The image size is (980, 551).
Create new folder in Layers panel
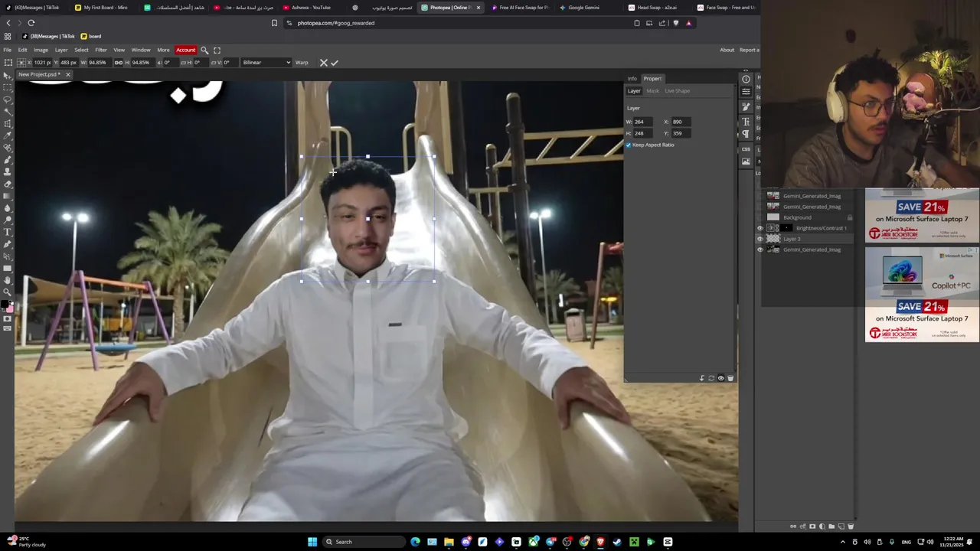point(831,527)
